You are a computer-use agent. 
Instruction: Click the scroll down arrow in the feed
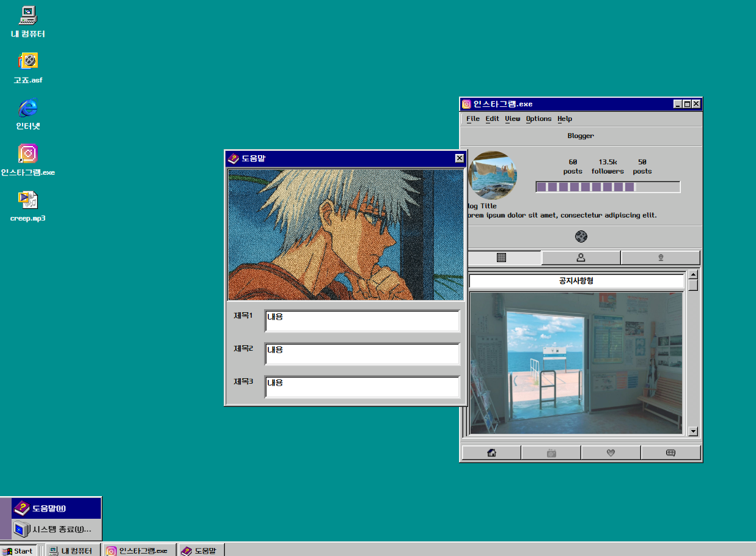pyautogui.click(x=693, y=431)
